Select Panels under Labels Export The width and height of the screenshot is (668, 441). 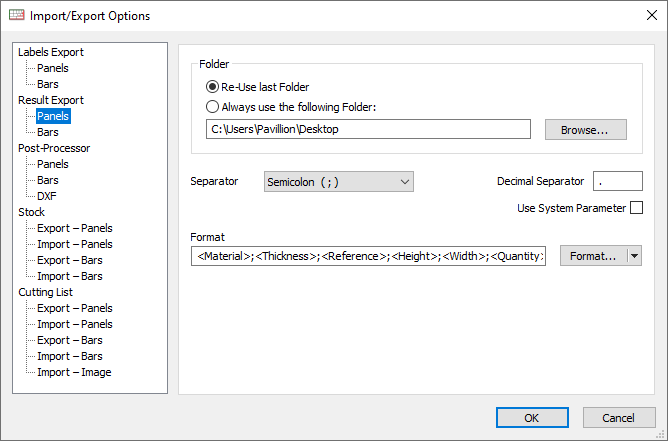tap(52, 68)
